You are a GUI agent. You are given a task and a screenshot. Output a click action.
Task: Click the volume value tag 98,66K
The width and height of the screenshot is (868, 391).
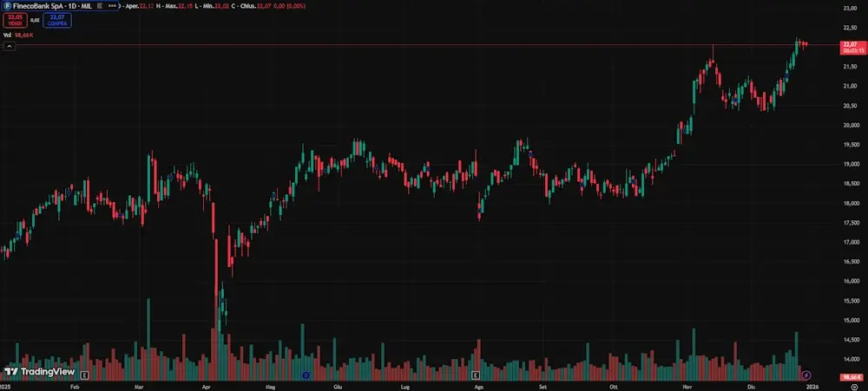point(850,378)
